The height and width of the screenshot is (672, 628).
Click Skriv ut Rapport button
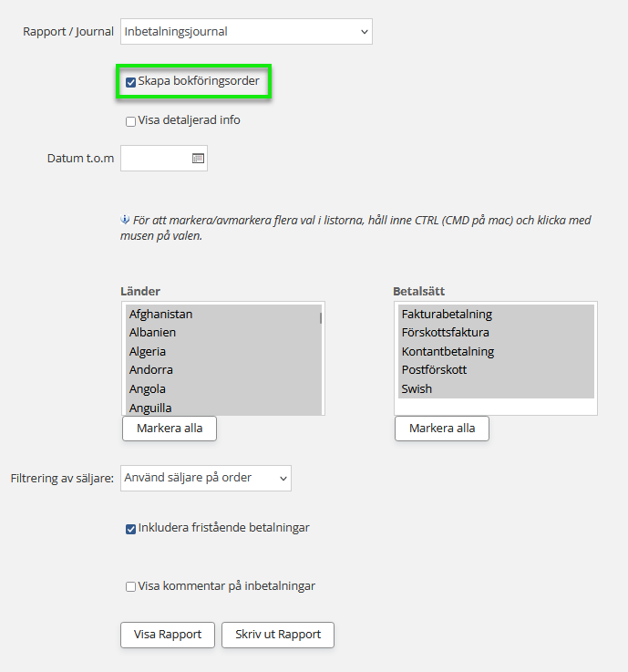(278, 635)
